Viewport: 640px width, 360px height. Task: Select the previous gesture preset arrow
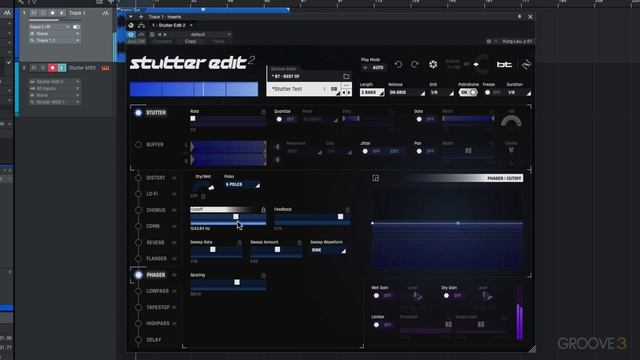pyautogui.click(x=344, y=93)
